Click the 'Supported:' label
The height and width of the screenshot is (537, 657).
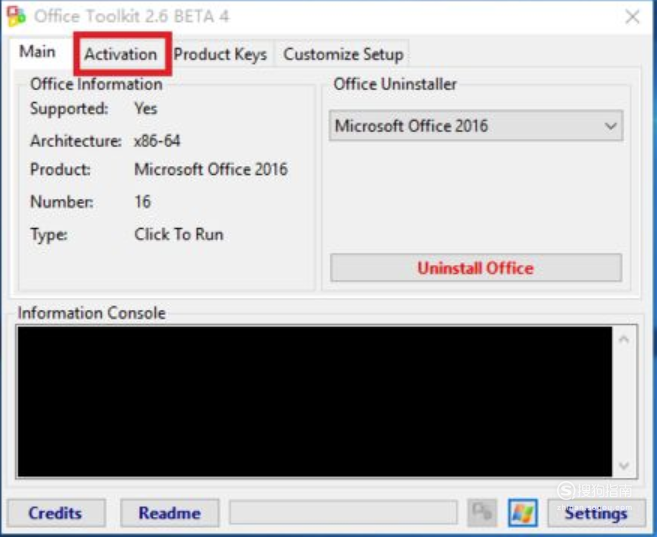[69, 108]
